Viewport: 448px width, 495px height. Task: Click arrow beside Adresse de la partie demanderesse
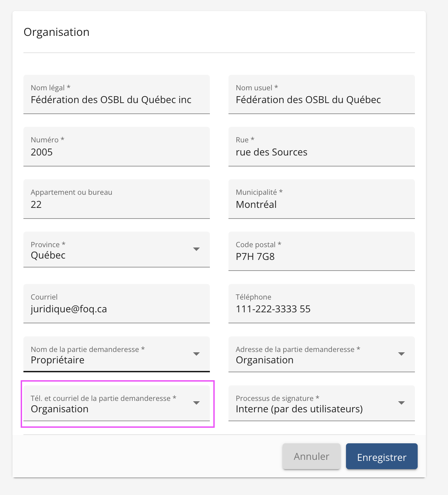click(401, 354)
